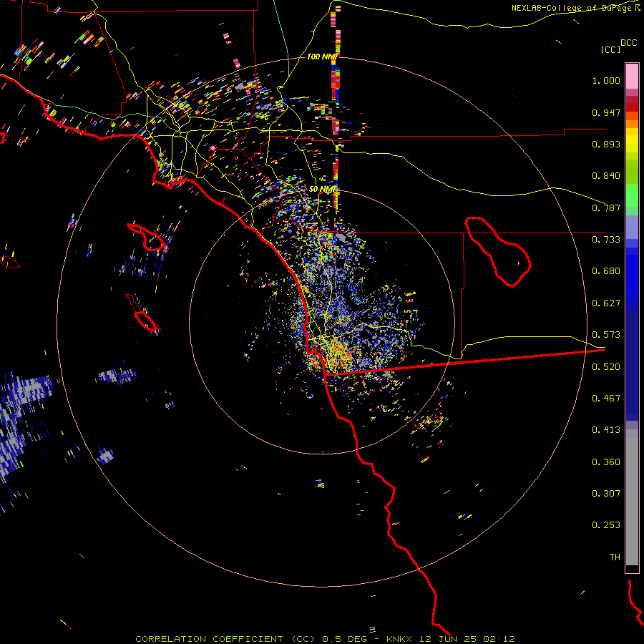Image resolution: width=644 pixels, height=644 pixels.
Task: Click the bottom product title caption
Action: point(325,639)
